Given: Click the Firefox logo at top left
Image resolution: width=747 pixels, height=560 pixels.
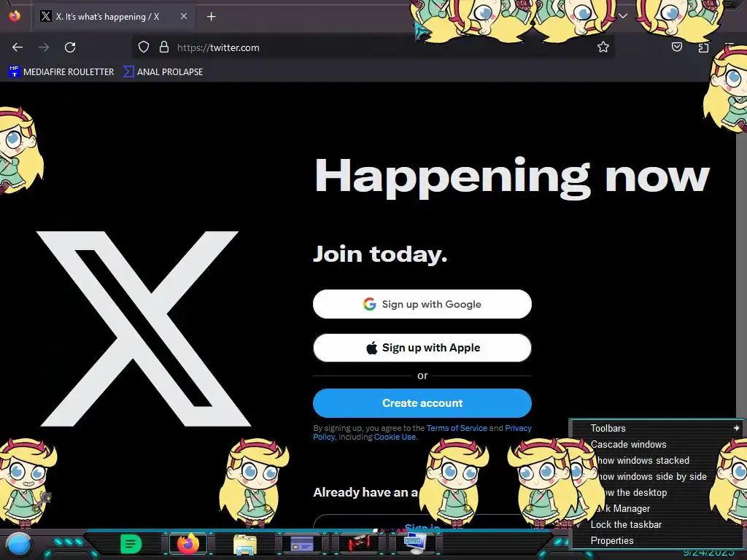Looking at the screenshot, I should 15,16.
